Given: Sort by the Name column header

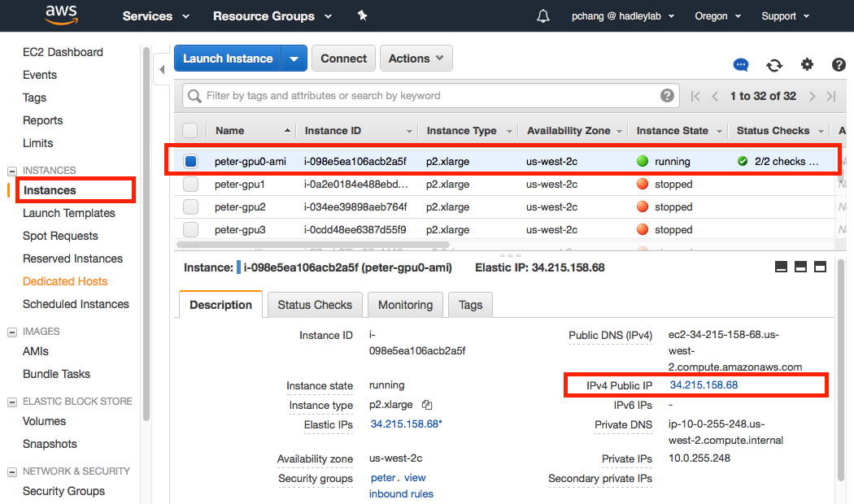Looking at the screenshot, I should [230, 131].
